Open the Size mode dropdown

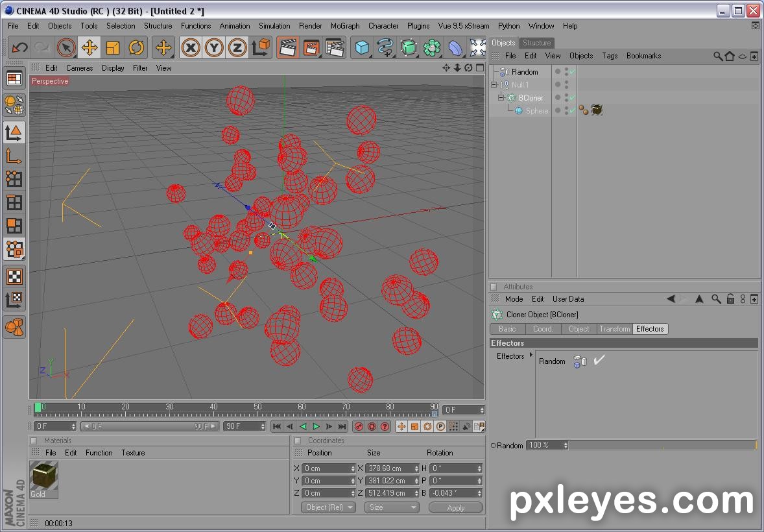392,507
